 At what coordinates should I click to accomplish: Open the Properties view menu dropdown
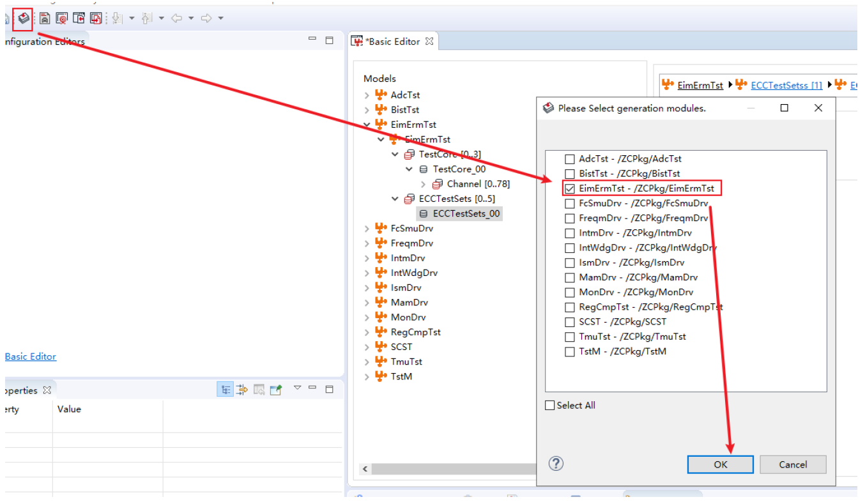click(x=297, y=388)
